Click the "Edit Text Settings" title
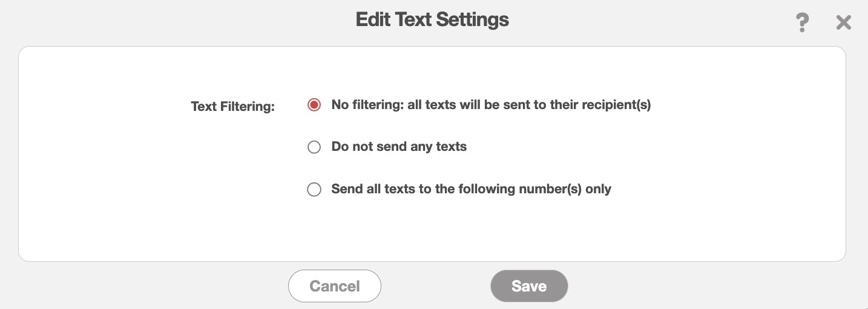 coord(432,20)
